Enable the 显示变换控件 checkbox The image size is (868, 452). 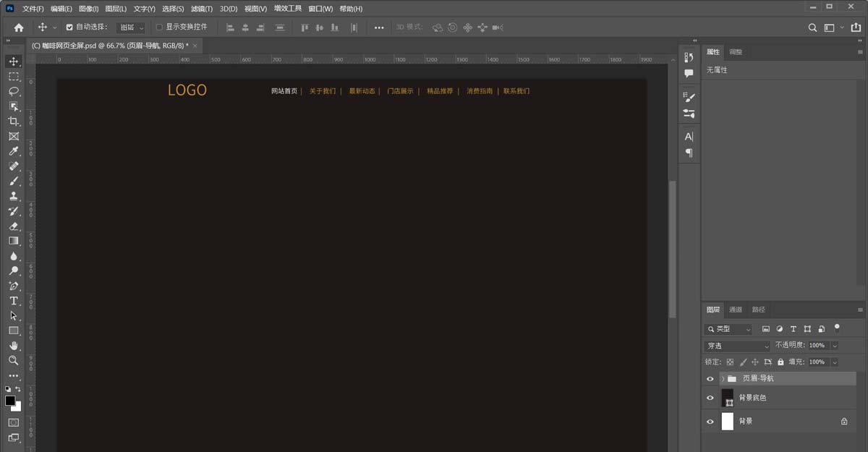159,27
